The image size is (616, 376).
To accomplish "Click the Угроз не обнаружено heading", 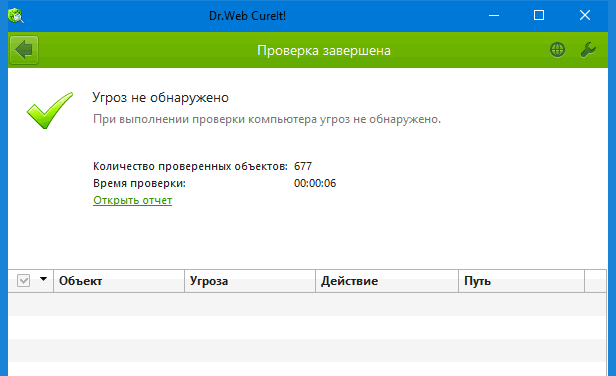I will 160,97.
